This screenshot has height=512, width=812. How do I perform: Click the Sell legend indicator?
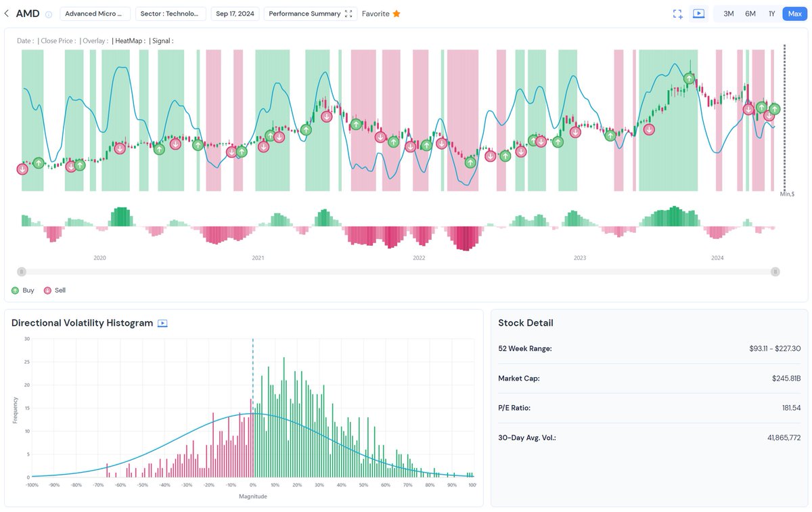tap(47, 290)
